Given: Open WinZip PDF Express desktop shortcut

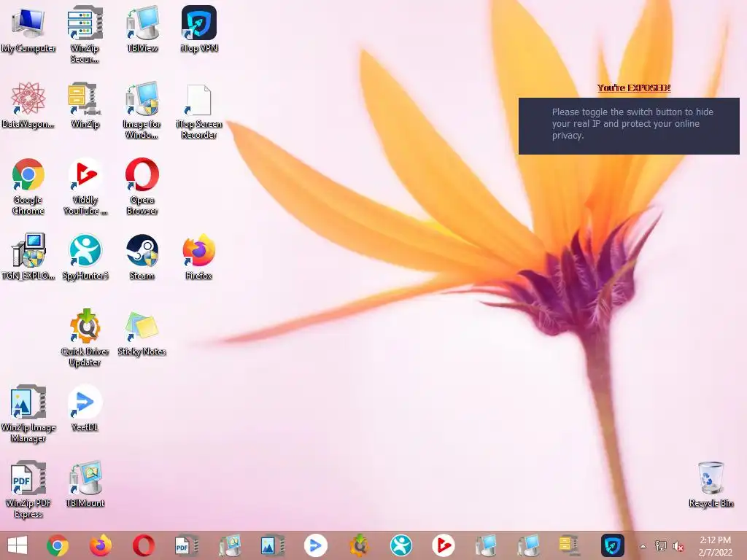Looking at the screenshot, I should click(x=28, y=489).
